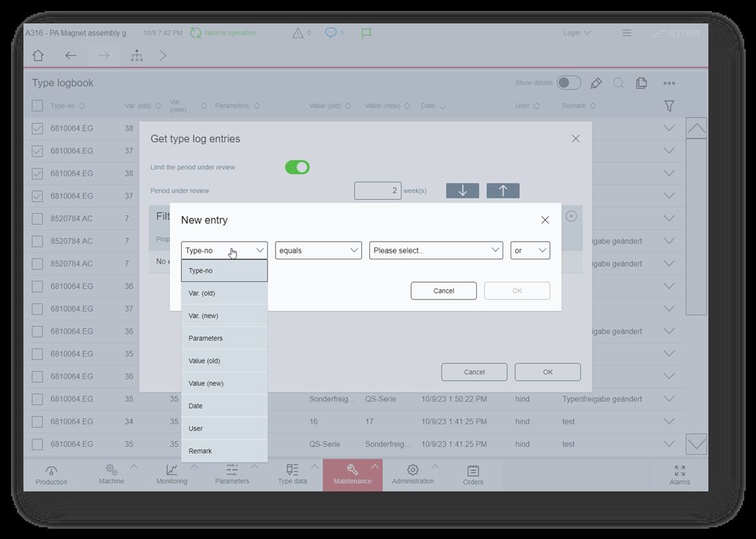Toggle the Show details switch
Viewport: 756px width, 539px height.
(568, 83)
